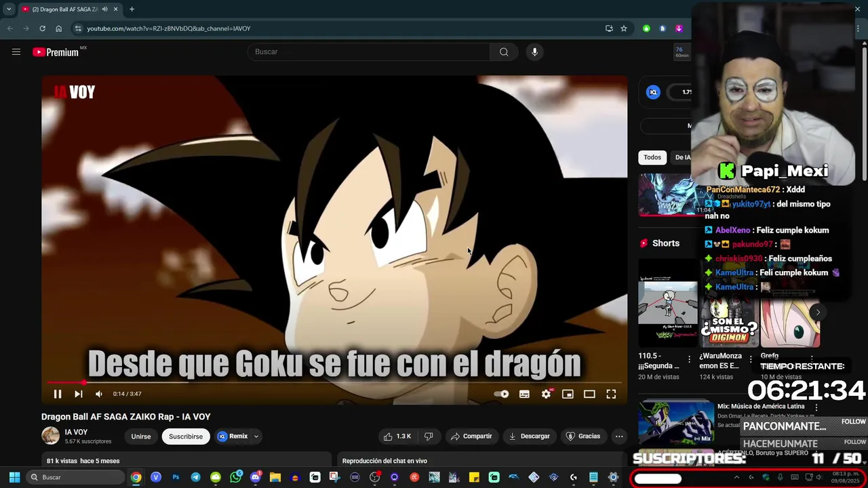Image resolution: width=868 pixels, height=488 pixels.
Task: Open options for 110.5 Segunda short
Action: tap(690, 359)
